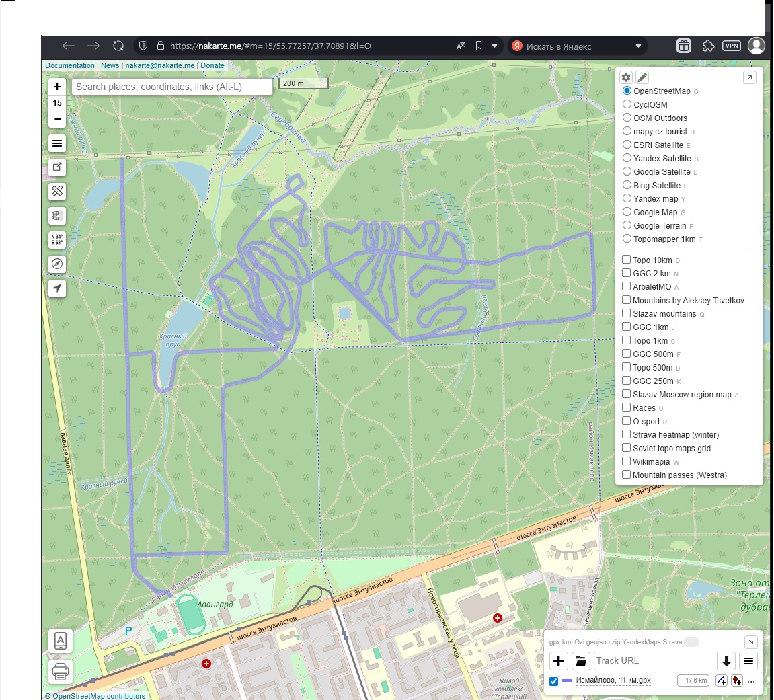Expand the three-dot menu for the track
Viewport: 774px width, 700px height.
tap(751, 681)
